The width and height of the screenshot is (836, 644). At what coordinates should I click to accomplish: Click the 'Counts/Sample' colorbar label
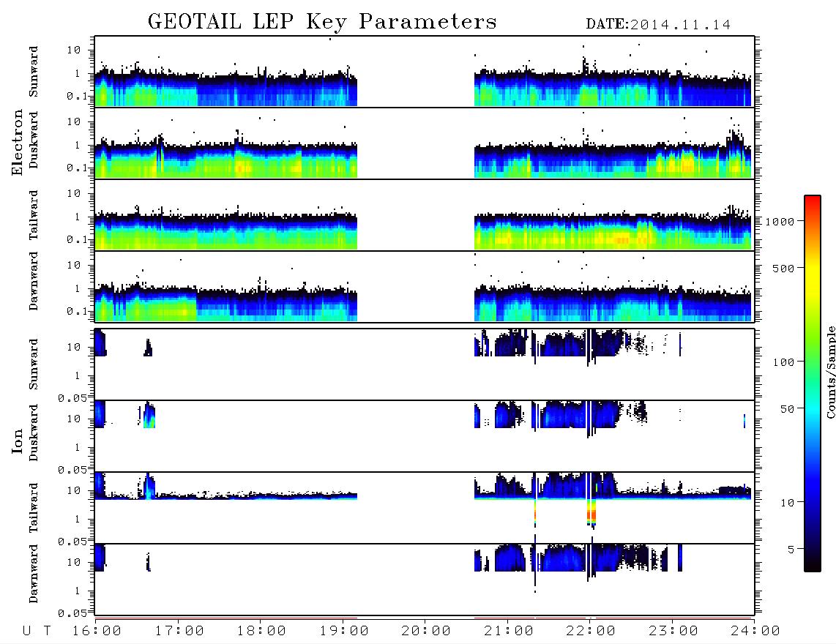(830, 372)
